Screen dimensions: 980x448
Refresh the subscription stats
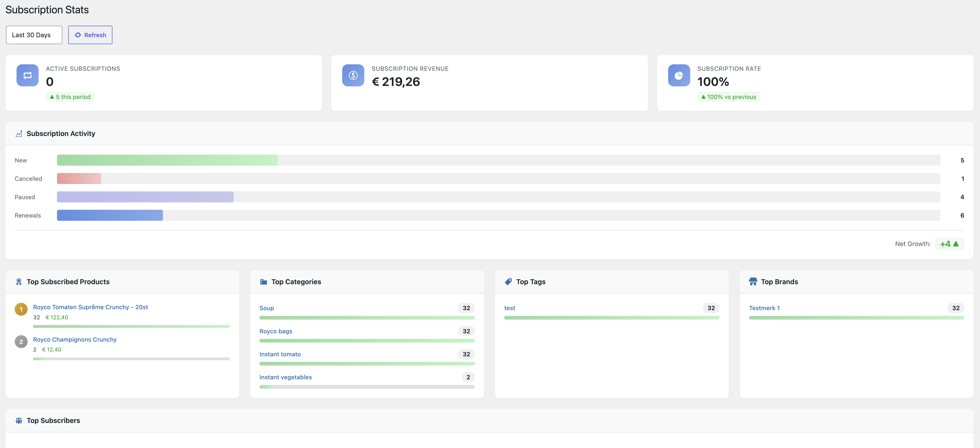[x=90, y=35]
